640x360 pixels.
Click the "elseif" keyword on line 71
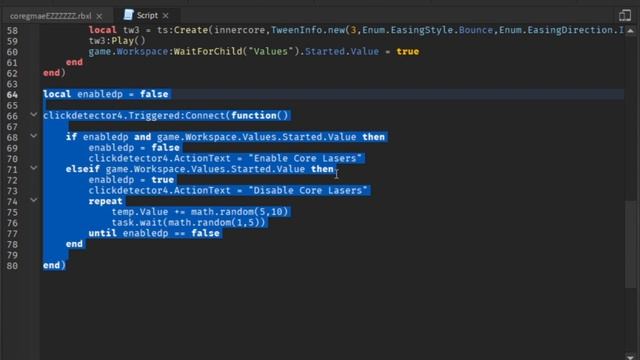pyautogui.click(x=82, y=169)
